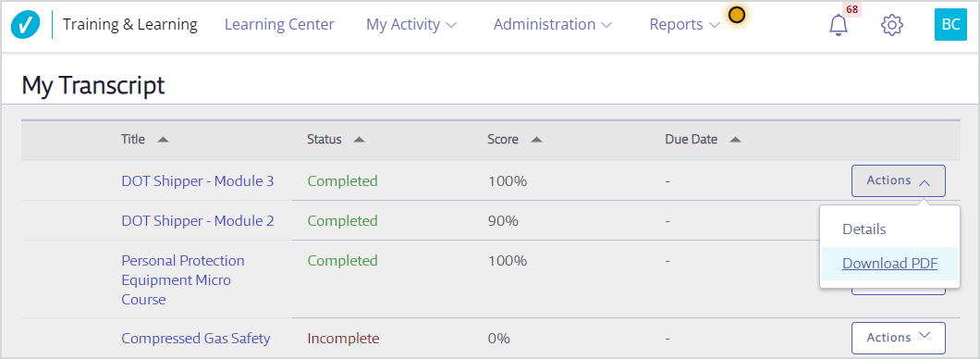This screenshot has width=980, height=359.
Task: Sort by Score using the arrow icon
Action: [x=536, y=140]
